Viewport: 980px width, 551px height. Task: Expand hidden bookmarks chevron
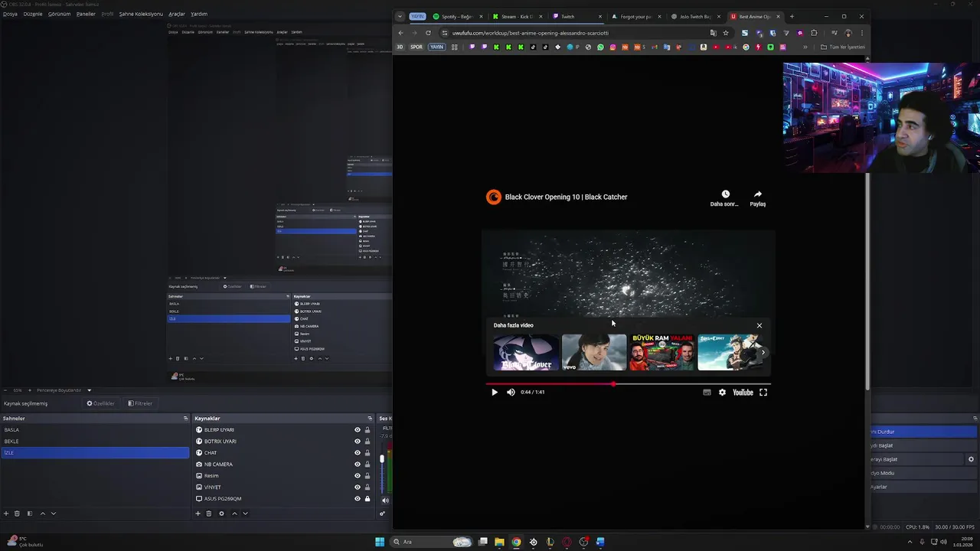click(805, 47)
